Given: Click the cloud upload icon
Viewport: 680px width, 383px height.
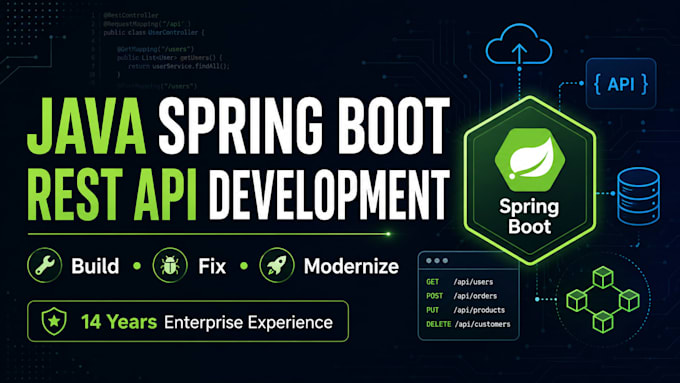Looking at the screenshot, I should coord(519,45).
